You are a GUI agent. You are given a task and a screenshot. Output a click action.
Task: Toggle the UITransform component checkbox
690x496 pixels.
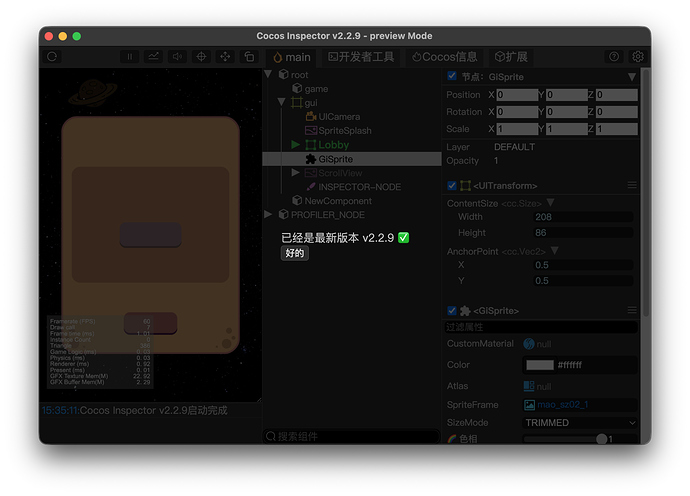click(x=452, y=185)
